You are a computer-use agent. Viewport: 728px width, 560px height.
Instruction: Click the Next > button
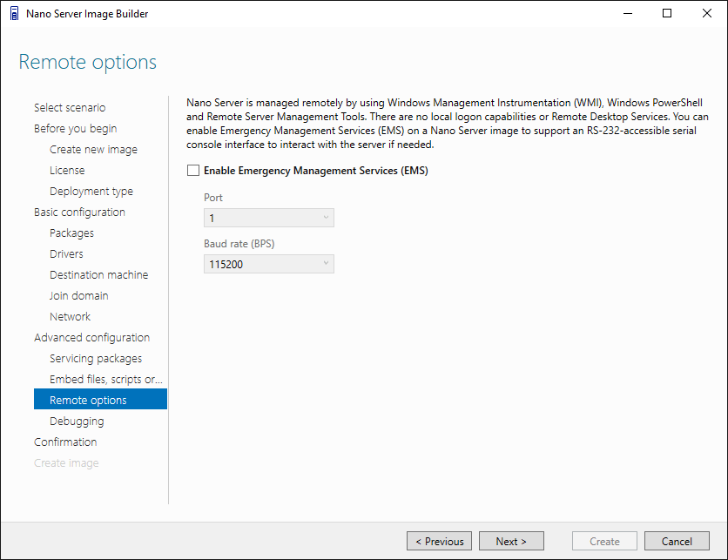pos(511,541)
